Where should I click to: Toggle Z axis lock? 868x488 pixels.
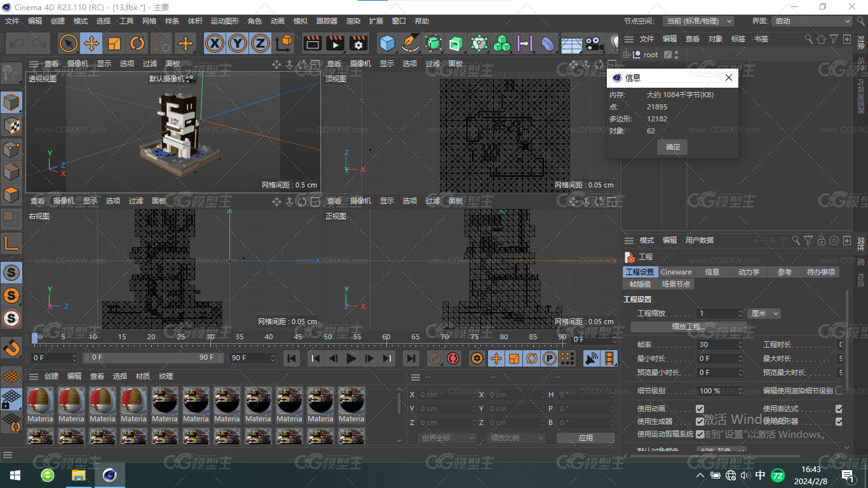(x=261, y=43)
